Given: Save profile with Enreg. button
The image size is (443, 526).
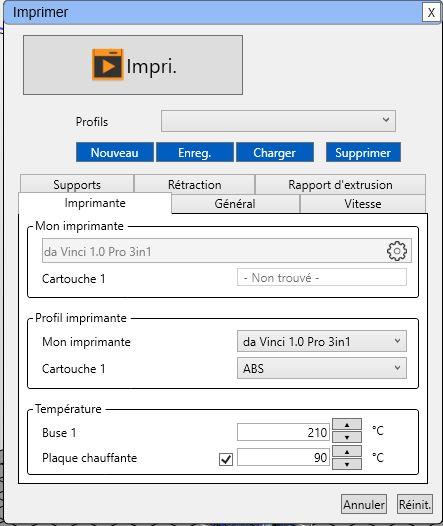Looking at the screenshot, I should (x=195, y=152).
